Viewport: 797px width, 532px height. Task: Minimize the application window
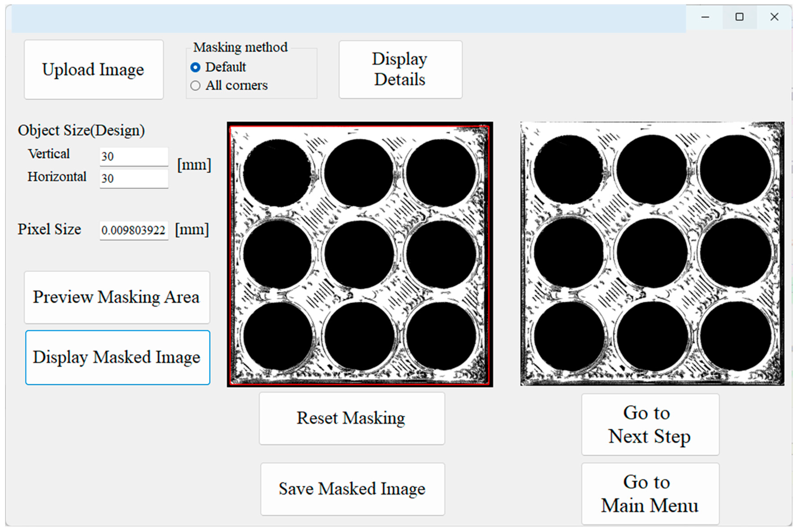point(705,17)
